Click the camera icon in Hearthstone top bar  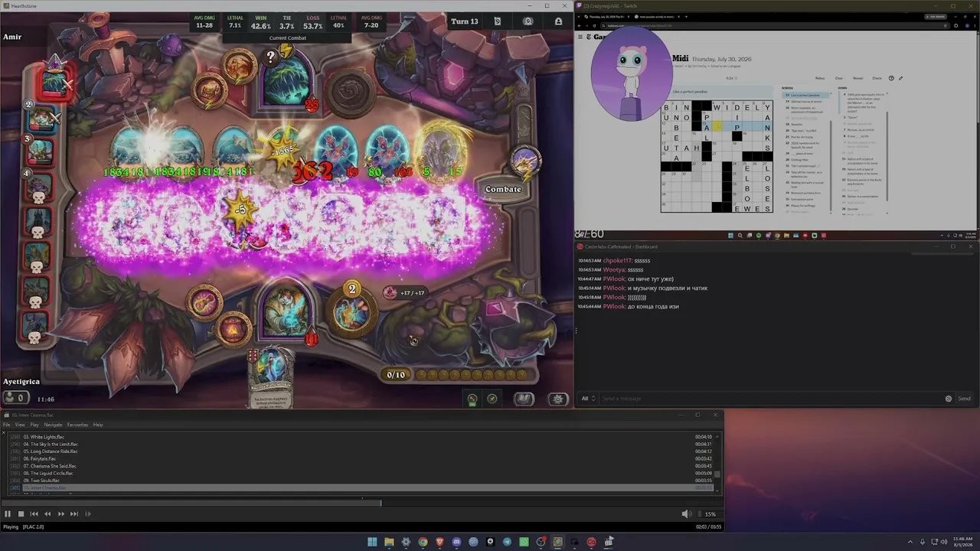coord(528,21)
